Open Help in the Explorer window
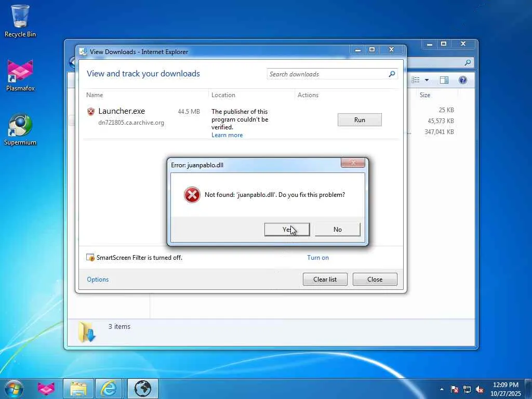 [463, 79]
